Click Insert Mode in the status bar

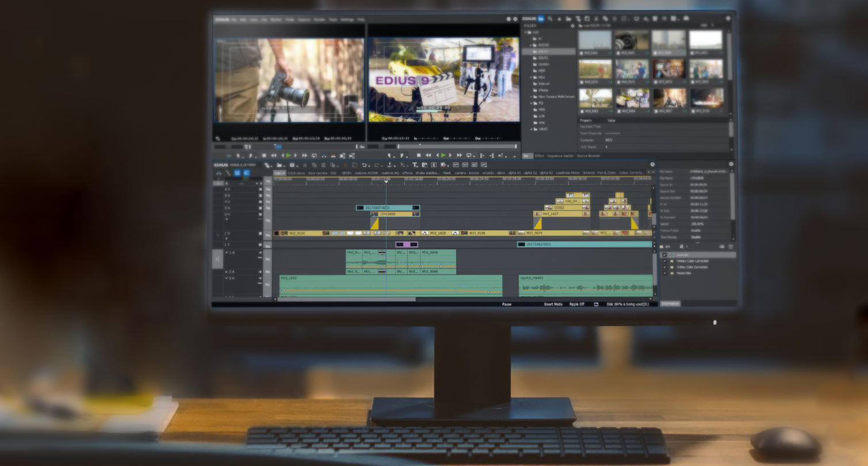coord(553,304)
